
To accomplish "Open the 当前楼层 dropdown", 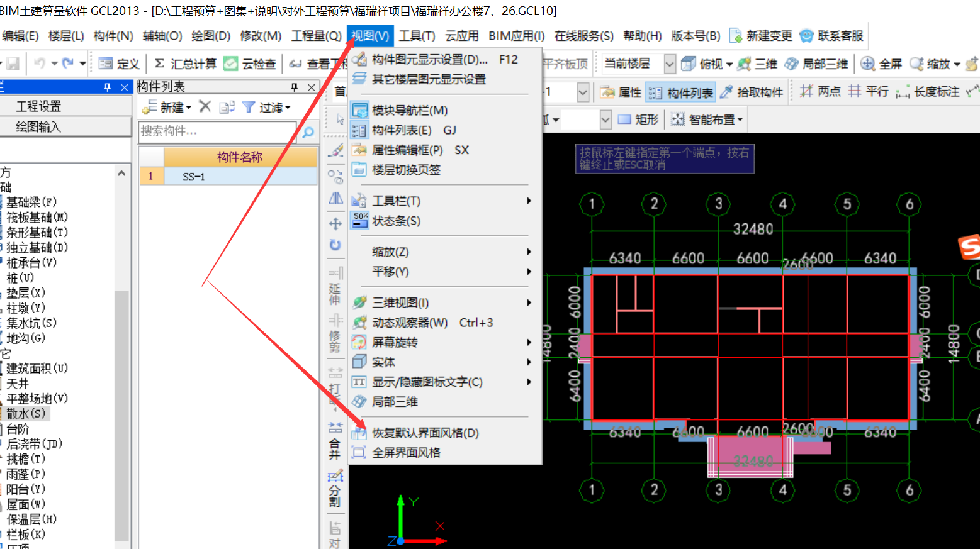I will [670, 64].
